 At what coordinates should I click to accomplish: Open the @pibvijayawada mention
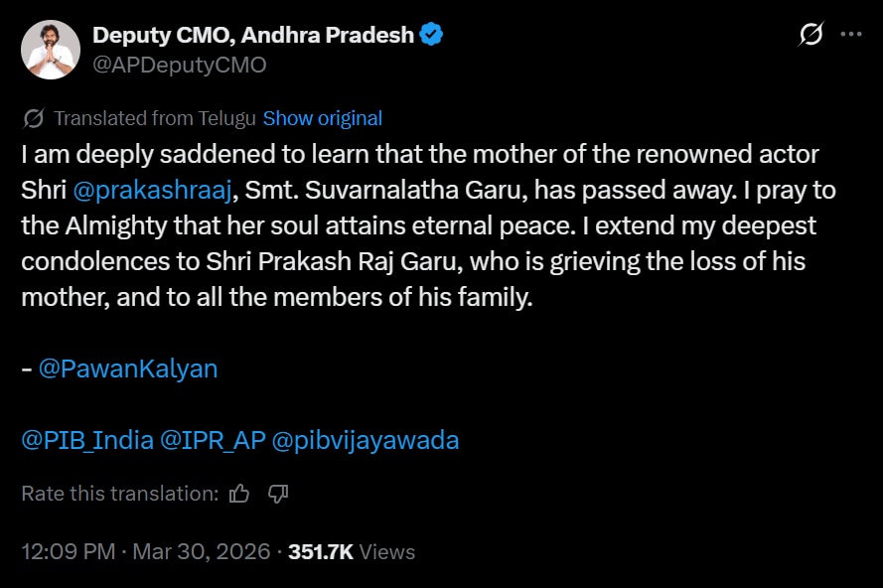[365, 440]
